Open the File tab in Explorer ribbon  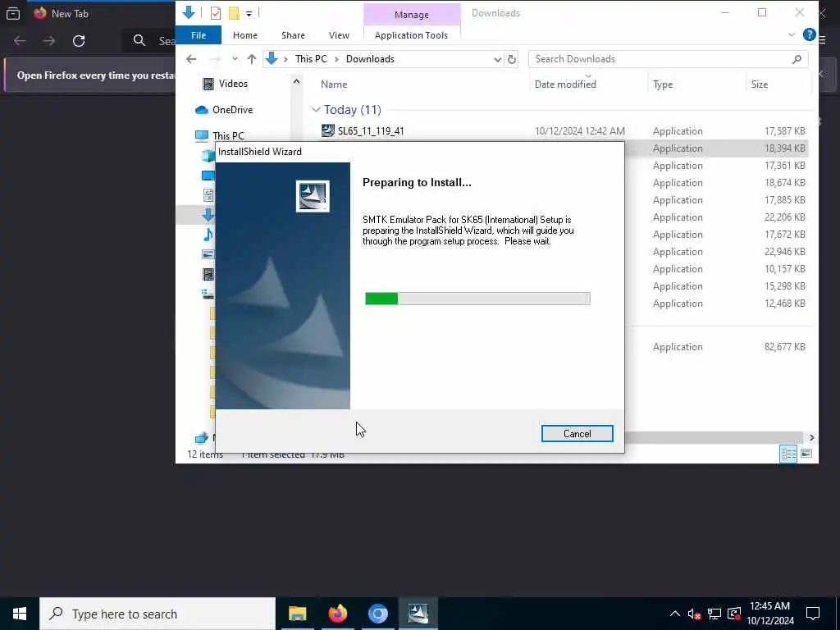199,35
